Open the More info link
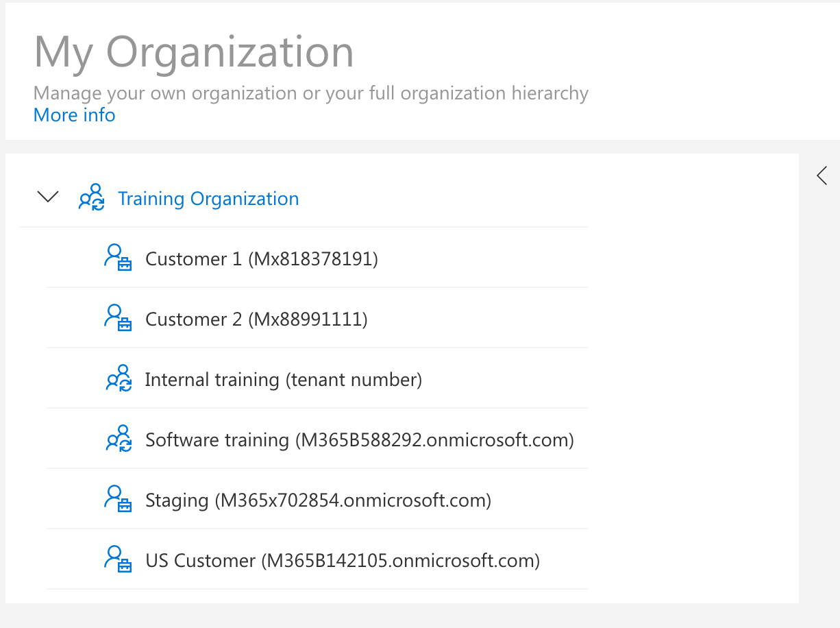The image size is (840, 628). pyautogui.click(x=74, y=115)
